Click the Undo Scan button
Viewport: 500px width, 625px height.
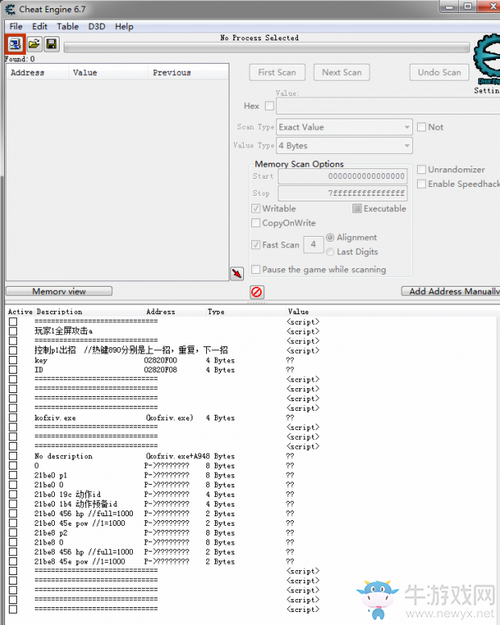coord(439,73)
